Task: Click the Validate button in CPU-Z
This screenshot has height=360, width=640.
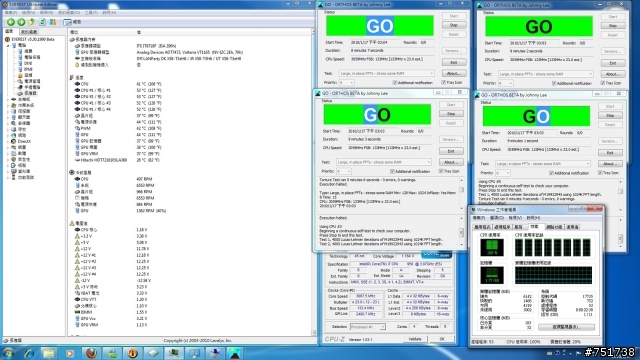Action: [x=415, y=339]
